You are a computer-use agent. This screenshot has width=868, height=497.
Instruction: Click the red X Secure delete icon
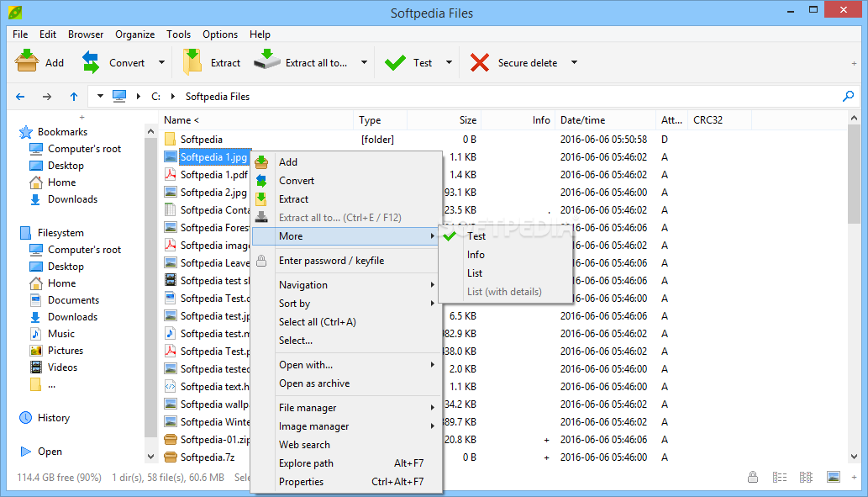[480, 62]
